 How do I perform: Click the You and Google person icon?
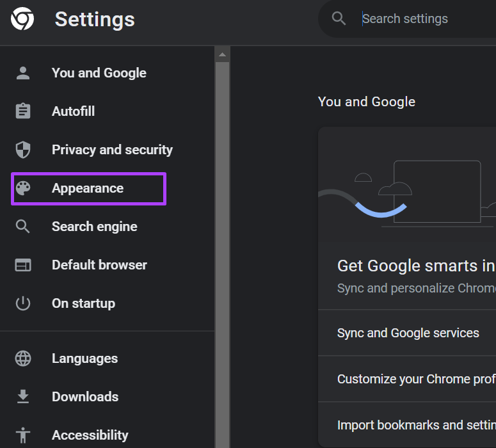tap(23, 73)
